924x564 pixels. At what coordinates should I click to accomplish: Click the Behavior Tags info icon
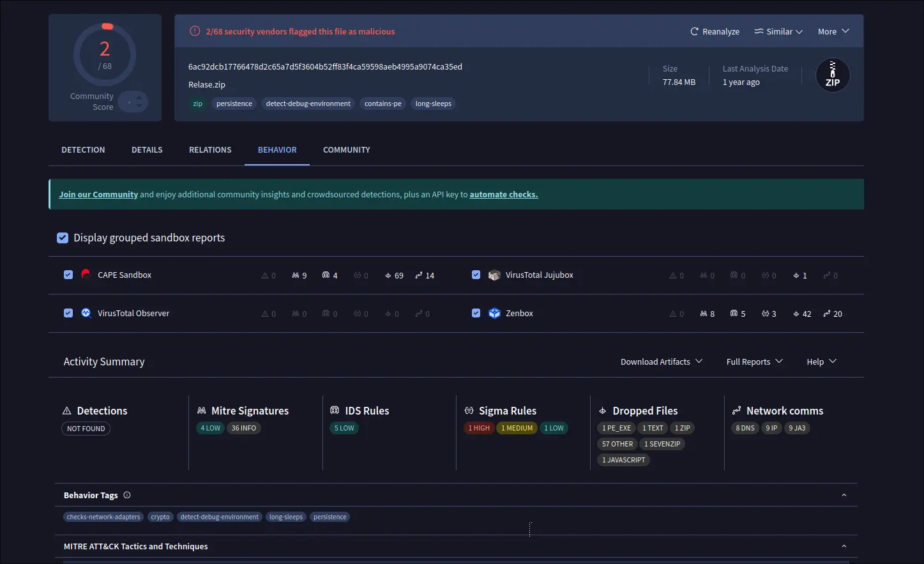click(127, 495)
